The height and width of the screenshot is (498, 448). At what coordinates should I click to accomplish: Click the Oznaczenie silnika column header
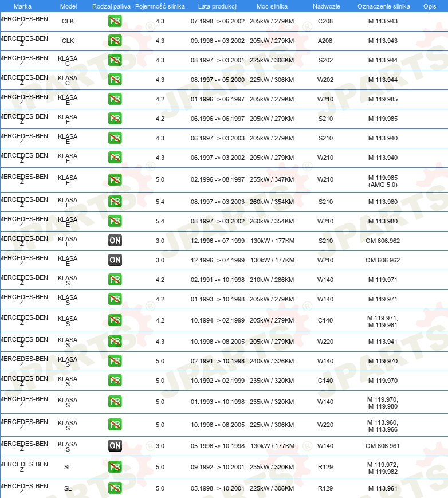pyautogui.click(x=383, y=6)
